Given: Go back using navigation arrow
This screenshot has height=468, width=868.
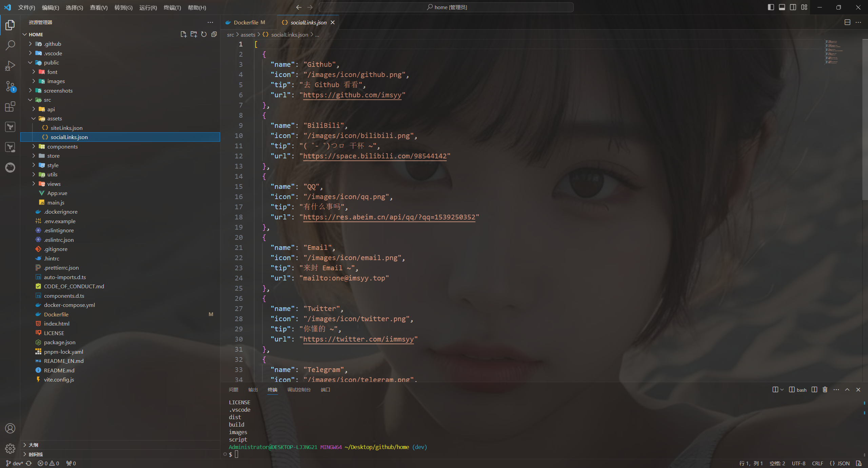Looking at the screenshot, I should pos(299,7).
